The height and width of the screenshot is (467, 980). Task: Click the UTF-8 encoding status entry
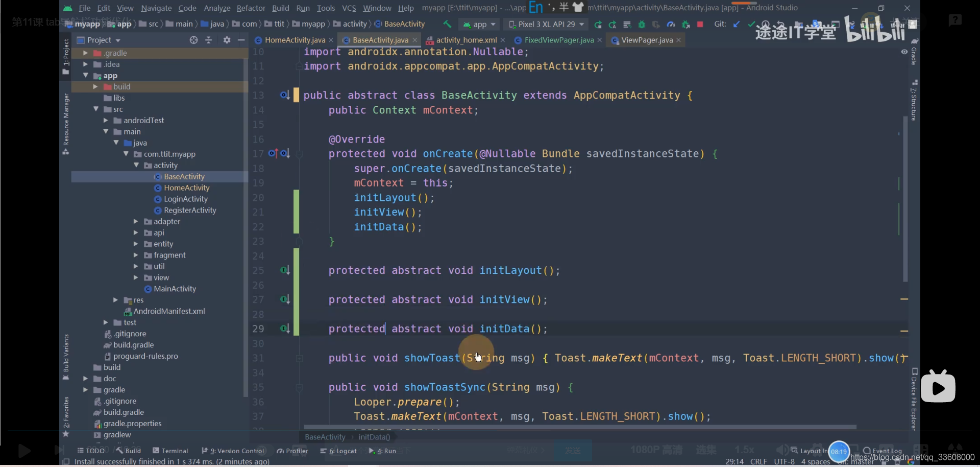pos(784,461)
